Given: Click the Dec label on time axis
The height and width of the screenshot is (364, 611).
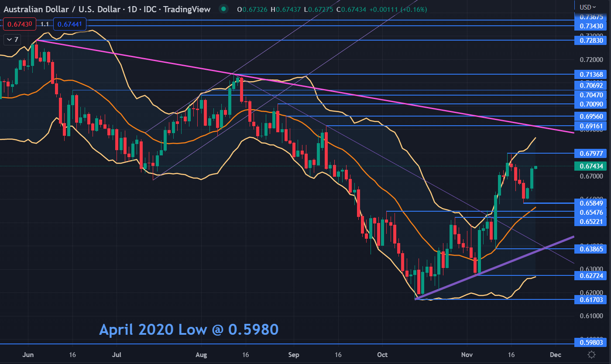Looking at the screenshot, I should point(556,355).
